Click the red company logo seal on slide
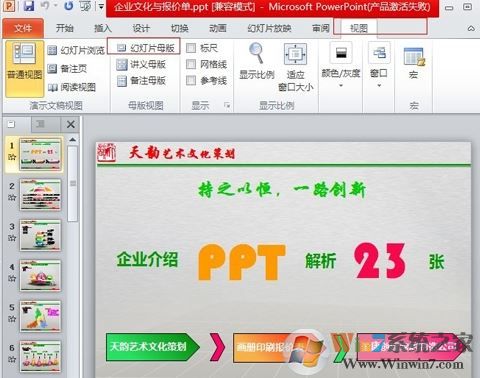The width and height of the screenshot is (480, 378). pyautogui.click(x=107, y=153)
